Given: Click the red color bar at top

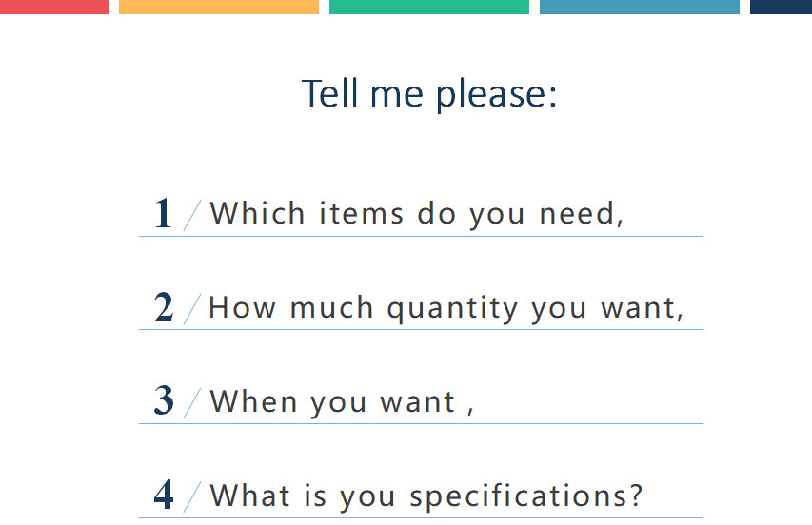Looking at the screenshot, I should point(54,7).
